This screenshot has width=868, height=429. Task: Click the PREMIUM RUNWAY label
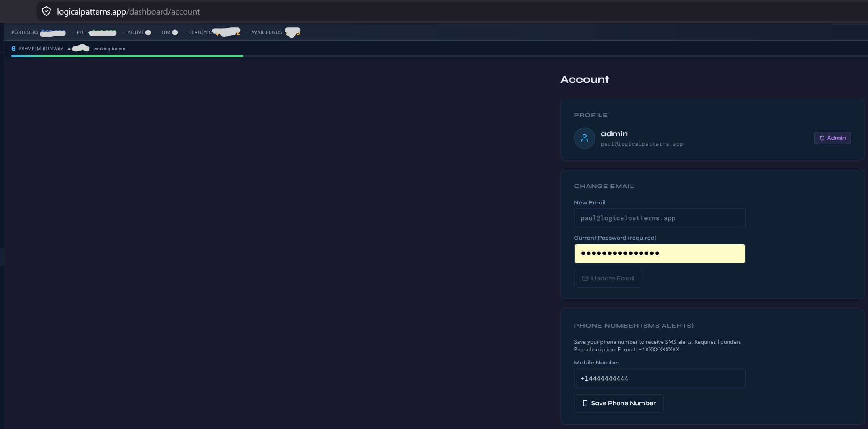[x=41, y=49]
